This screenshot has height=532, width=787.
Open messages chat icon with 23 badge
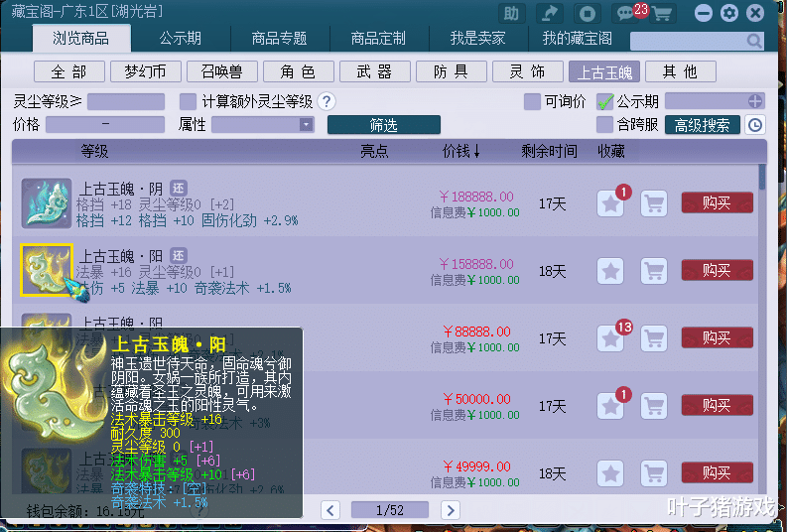[625, 13]
